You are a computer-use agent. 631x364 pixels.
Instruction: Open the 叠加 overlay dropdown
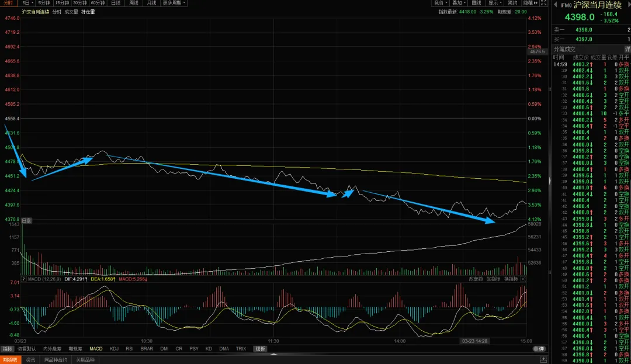[x=459, y=3]
